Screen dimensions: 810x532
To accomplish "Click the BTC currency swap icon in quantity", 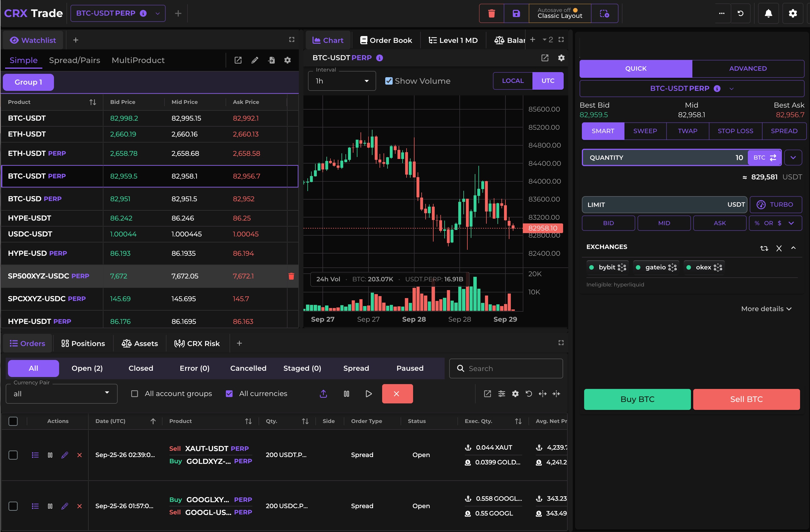I will coord(773,158).
